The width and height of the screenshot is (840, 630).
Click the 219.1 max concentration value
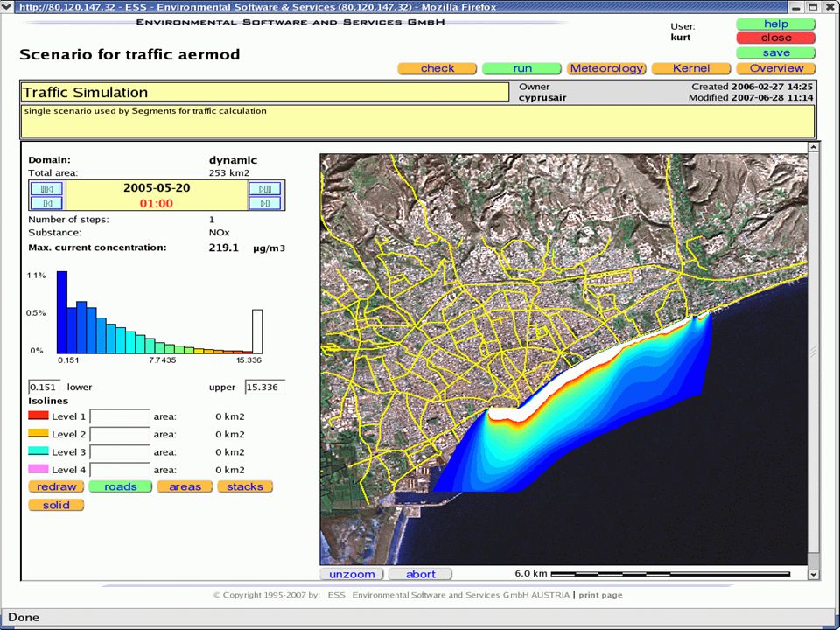(224, 248)
